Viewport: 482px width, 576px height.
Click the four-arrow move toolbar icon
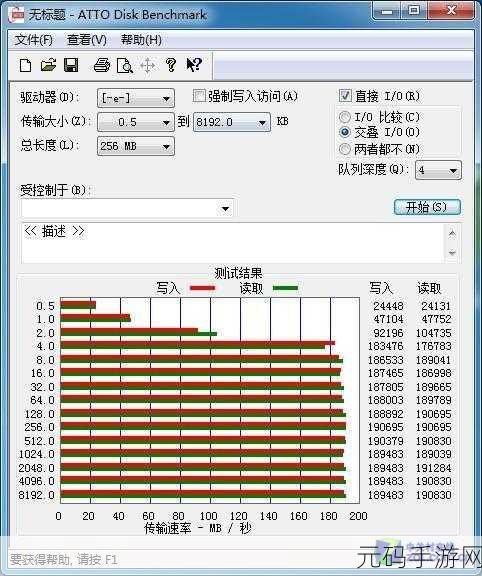click(147, 66)
